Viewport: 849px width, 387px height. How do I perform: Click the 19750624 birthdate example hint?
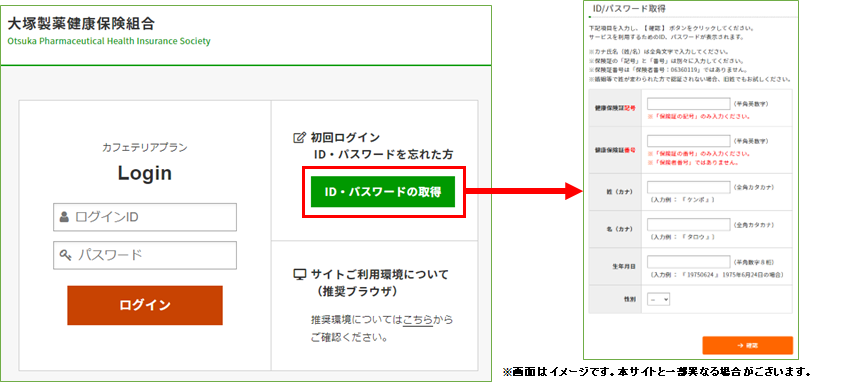(x=716, y=274)
